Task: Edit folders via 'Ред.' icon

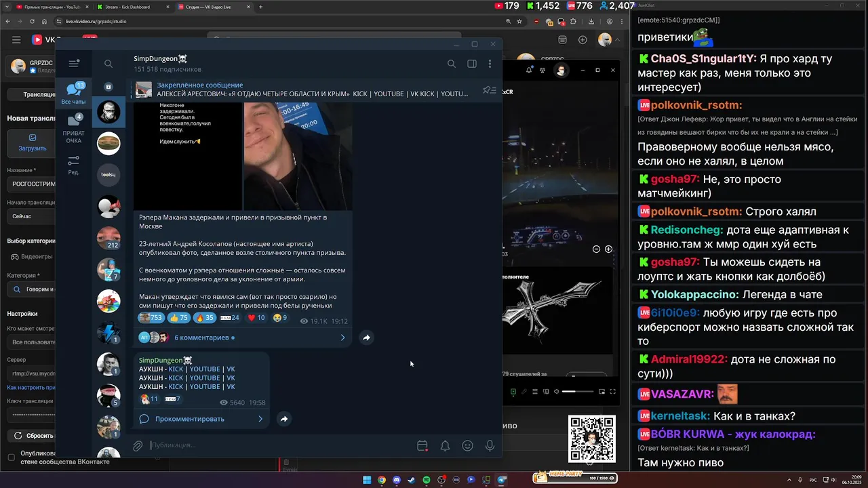Action: pyautogui.click(x=73, y=165)
